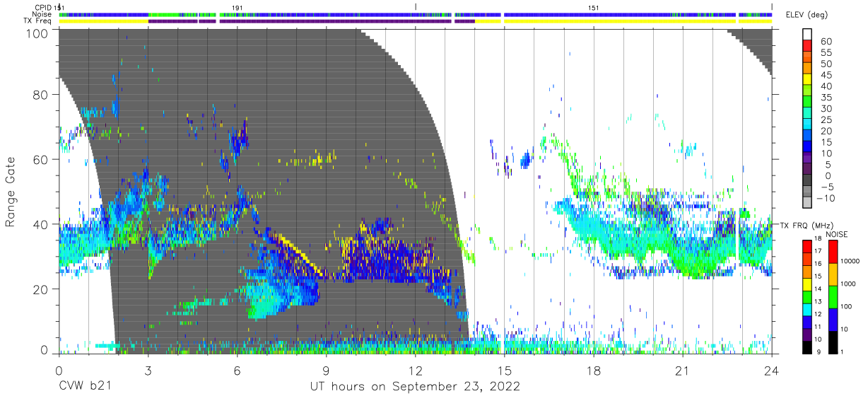This screenshot has height=401, width=868.
Task: Click the "CPID" label at top left
Action: tap(45, 7)
